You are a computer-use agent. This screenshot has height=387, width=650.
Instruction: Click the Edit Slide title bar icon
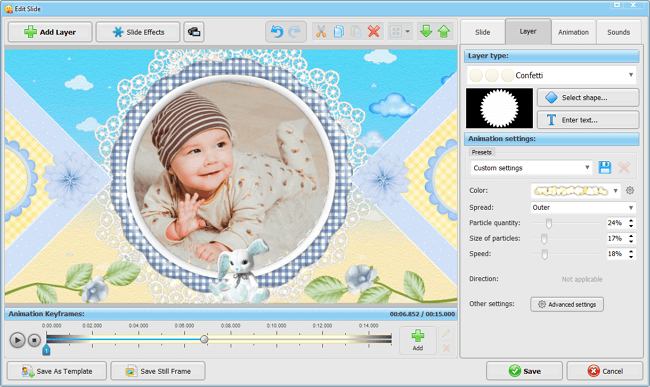[8, 9]
